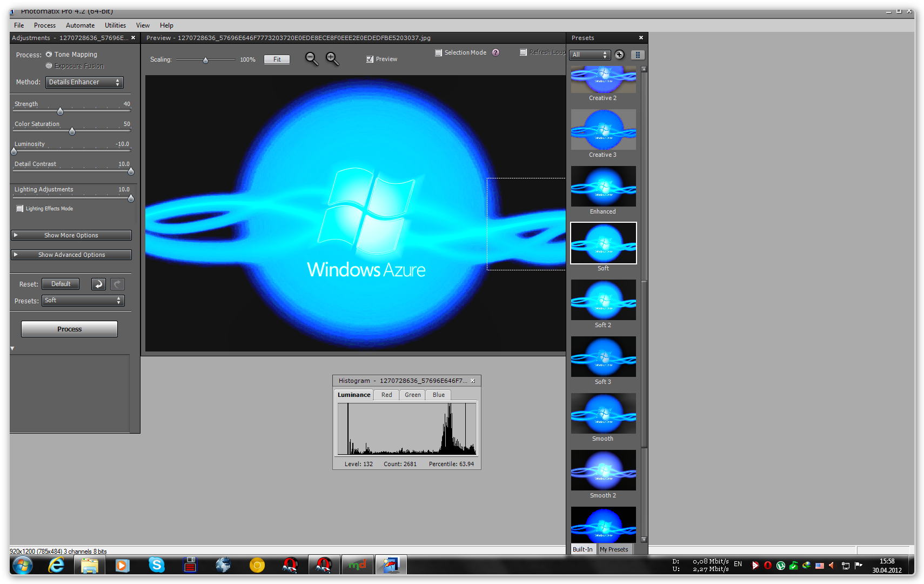This screenshot has width=924, height=584.
Task: Launch Internet Explorer from taskbar
Action: pyautogui.click(x=56, y=566)
